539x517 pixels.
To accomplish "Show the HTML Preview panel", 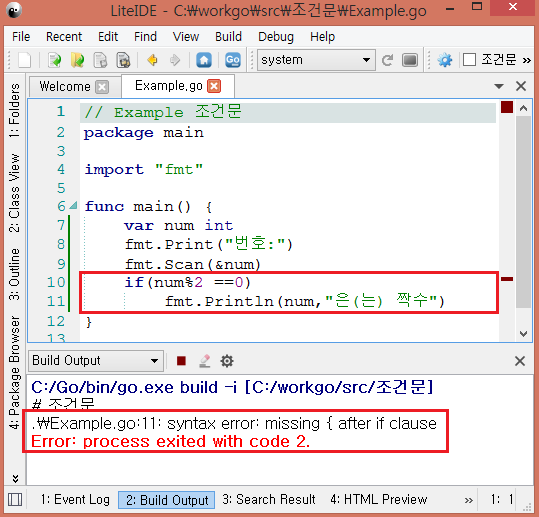I will point(378,499).
